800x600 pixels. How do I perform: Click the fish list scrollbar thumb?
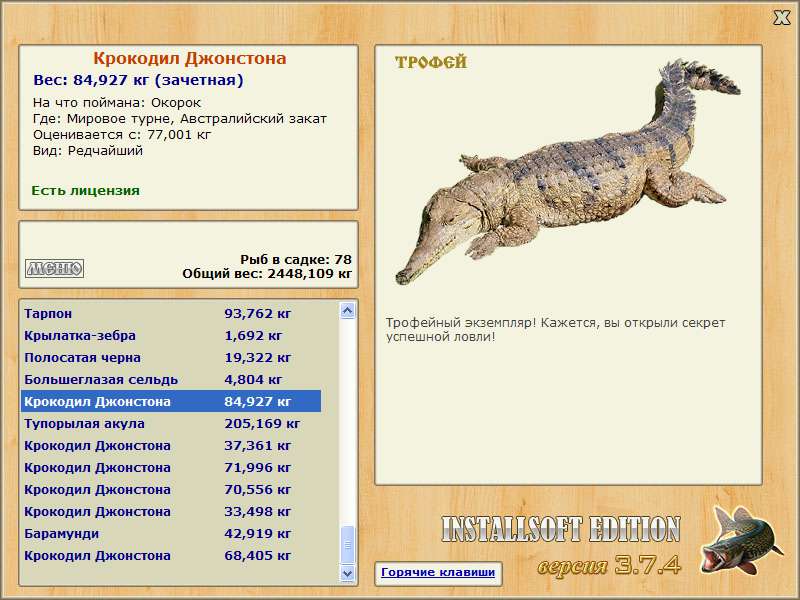pyautogui.click(x=347, y=546)
